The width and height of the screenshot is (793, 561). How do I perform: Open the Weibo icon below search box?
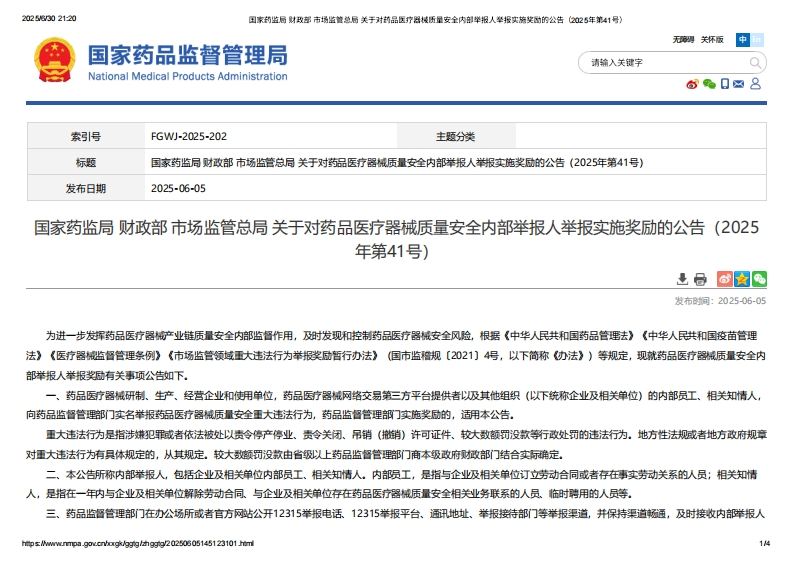click(692, 84)
